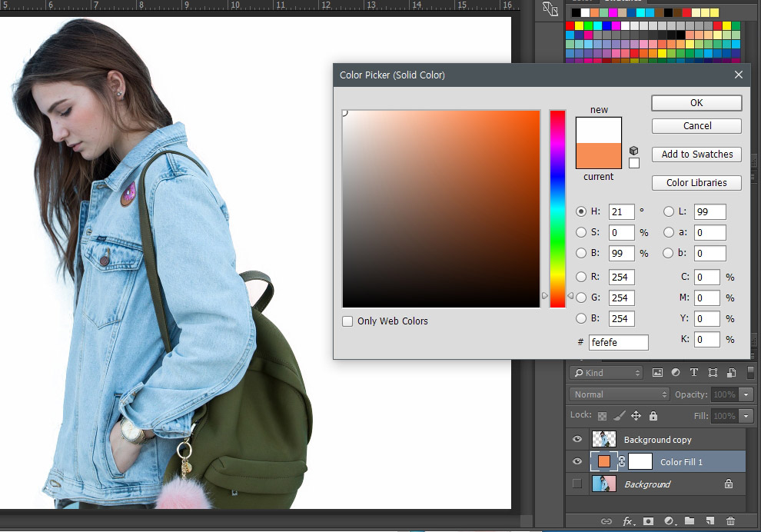Click the current orange color preview
761x532 pixels.
click(x=598, y=156)
